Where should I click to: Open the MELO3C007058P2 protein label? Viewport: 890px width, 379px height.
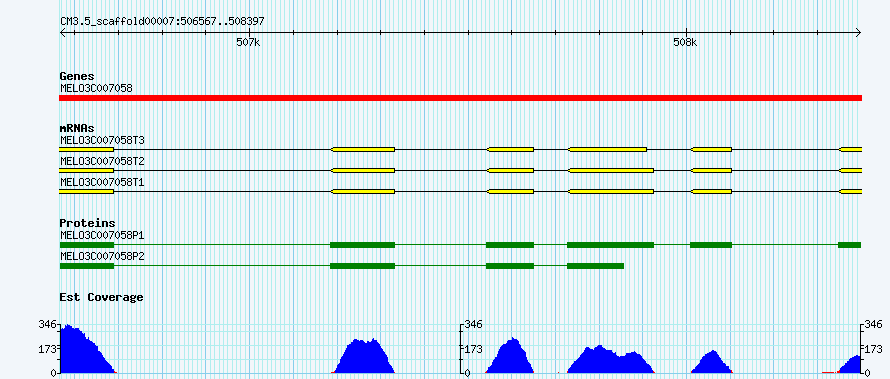94,256
